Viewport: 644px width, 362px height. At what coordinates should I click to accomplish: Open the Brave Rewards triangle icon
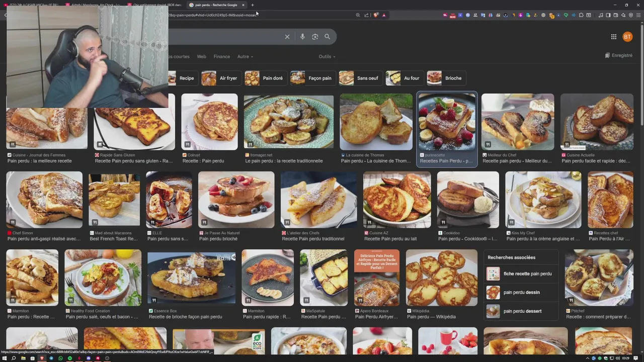(384, 15)
